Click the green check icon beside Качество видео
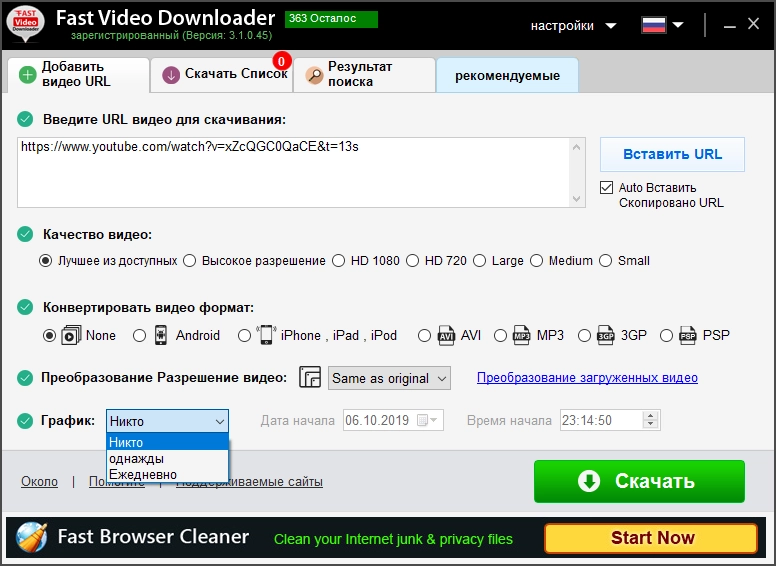The image size is (776, 566). tap(25, 234)
